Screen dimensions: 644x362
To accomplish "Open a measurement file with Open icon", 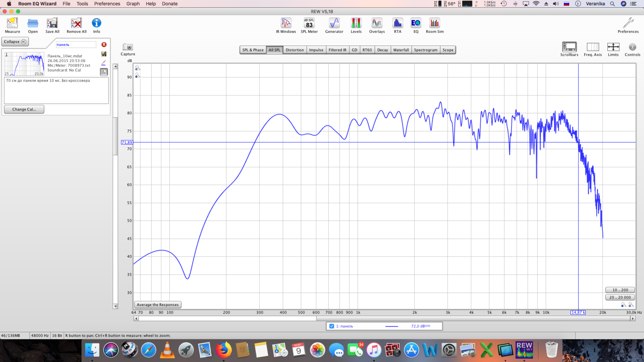I will 33,26.
